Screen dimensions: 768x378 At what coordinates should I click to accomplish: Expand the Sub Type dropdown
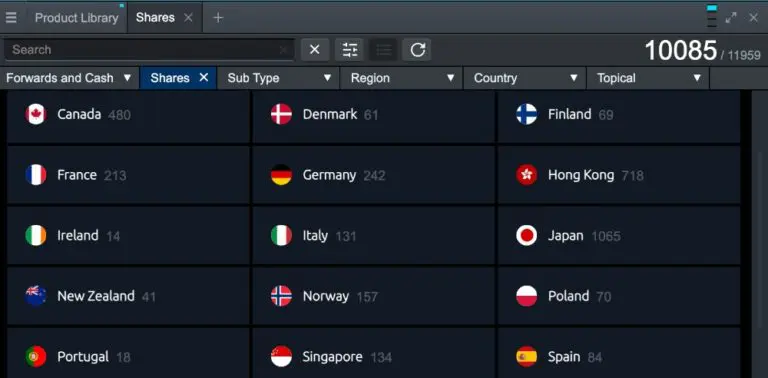pos(278,78)
